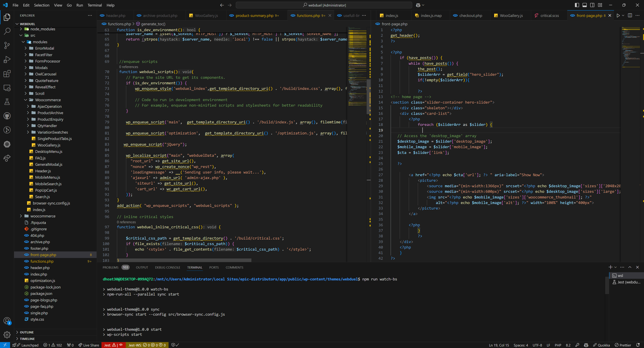Open functions.php in the file explorer
The width and height of the screenshot is (644, 348).
coord(42,261)
